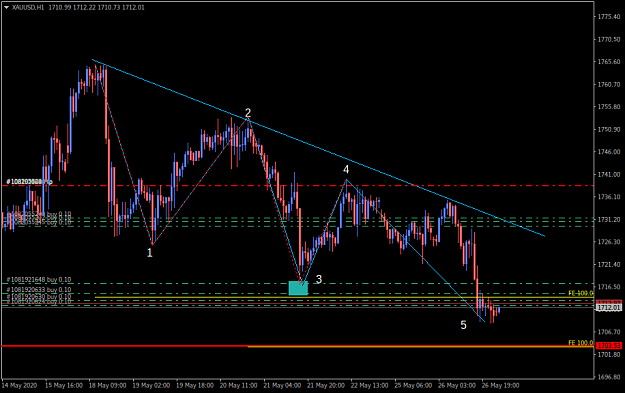Click the 25 May 06:00 time label
625x393 pixels.
point(413,385)
